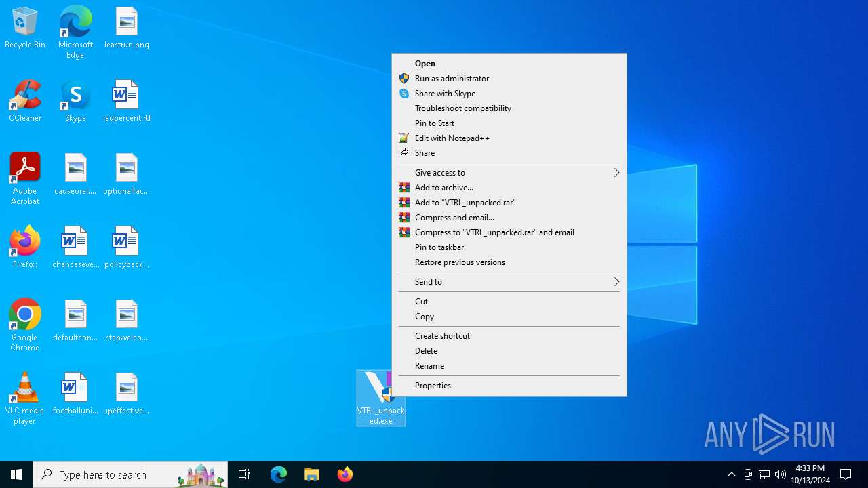
Task: Select the policyback Word document icon
Action: click(x=127, y=248)
